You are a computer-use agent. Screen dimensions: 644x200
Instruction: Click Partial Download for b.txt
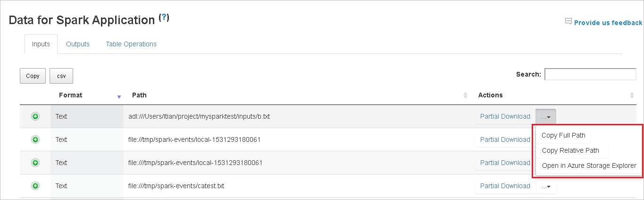coord(505,116)
